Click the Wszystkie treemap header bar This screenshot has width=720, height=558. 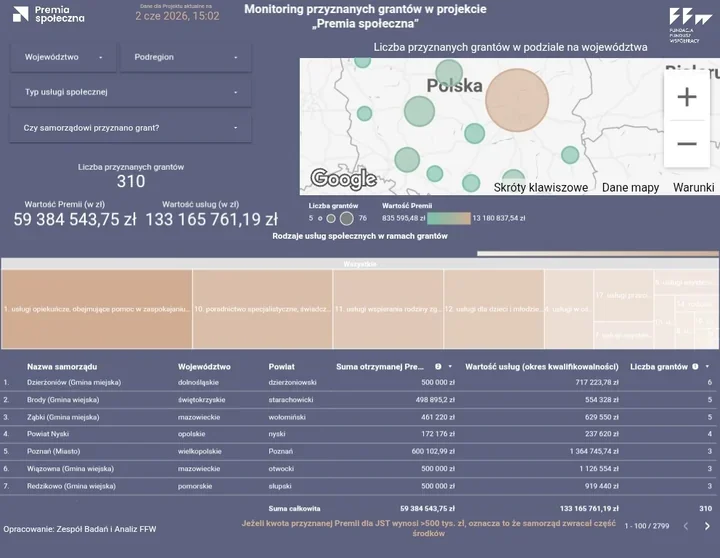360,264
